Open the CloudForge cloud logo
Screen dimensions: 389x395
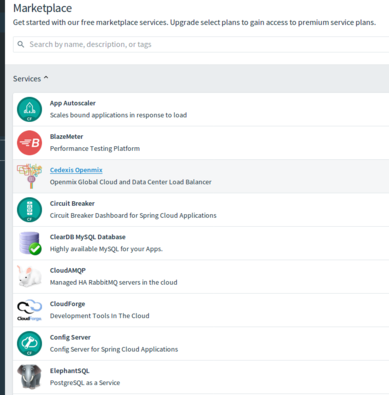29,310
